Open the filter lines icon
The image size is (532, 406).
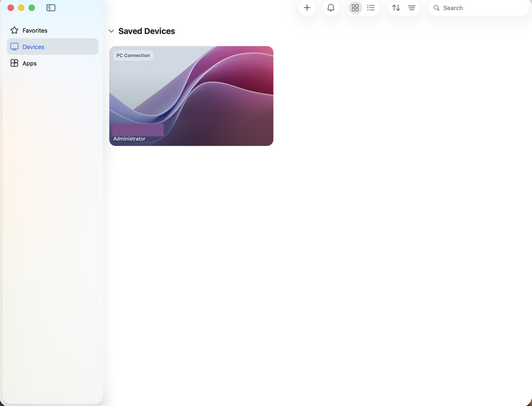coord(412,8)
